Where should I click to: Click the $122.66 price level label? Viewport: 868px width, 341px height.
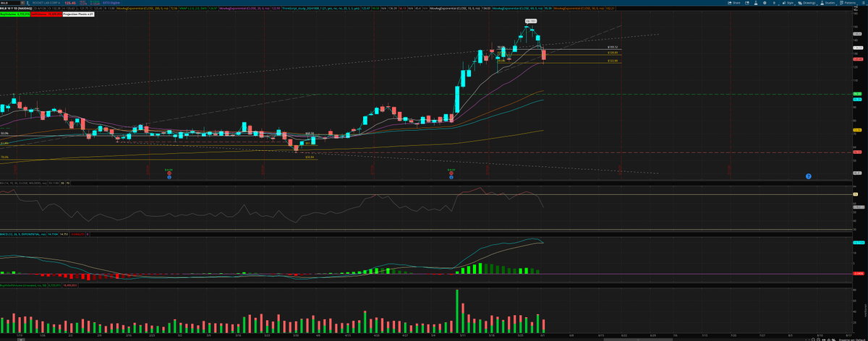pos(612,61)
